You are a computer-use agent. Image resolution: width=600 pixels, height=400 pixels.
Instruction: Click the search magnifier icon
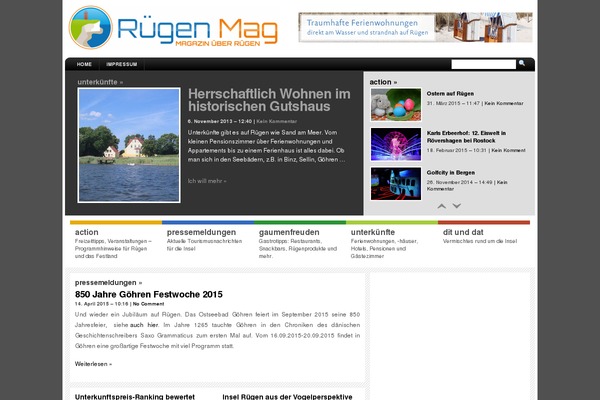coord(522,64)
